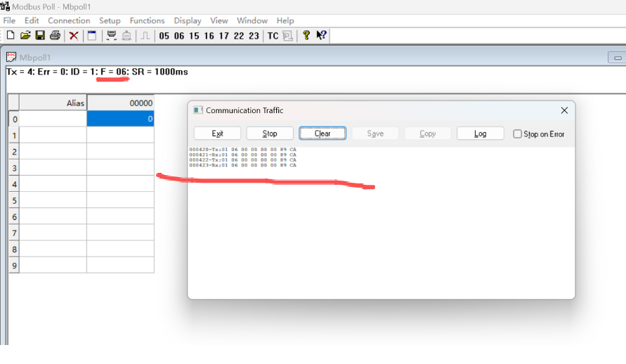Screen dimensions: 626x364
Task: Select the highlighted value cell in row 0
Action: coord(120,119)
